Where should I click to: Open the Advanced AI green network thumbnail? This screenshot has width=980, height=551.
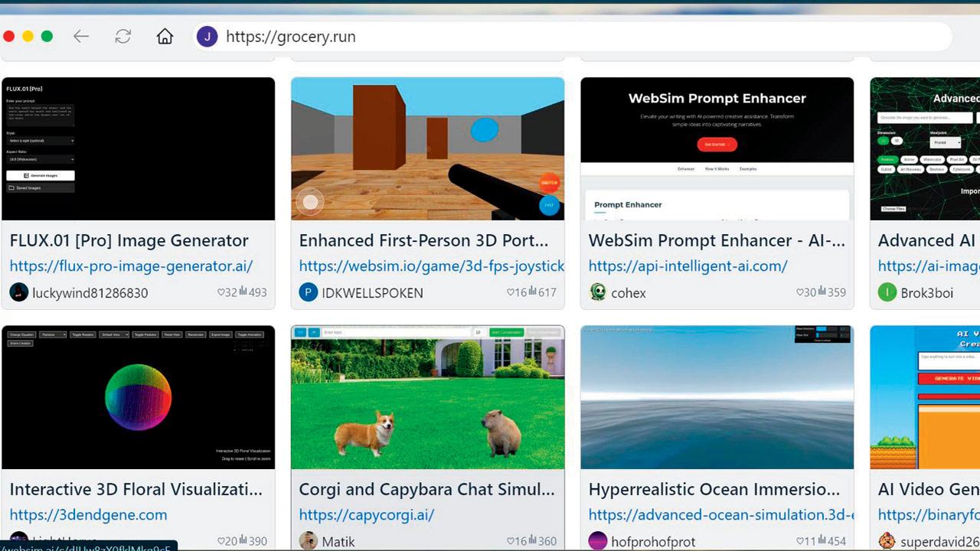[925, 148]
